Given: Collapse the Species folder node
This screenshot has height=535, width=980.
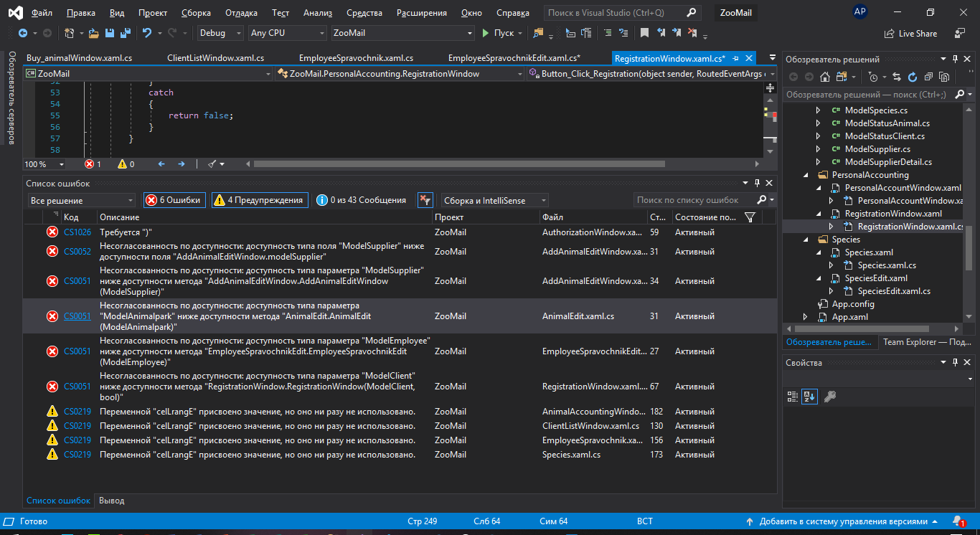Looking at the screenshot, I should click(x=805, y=240).
